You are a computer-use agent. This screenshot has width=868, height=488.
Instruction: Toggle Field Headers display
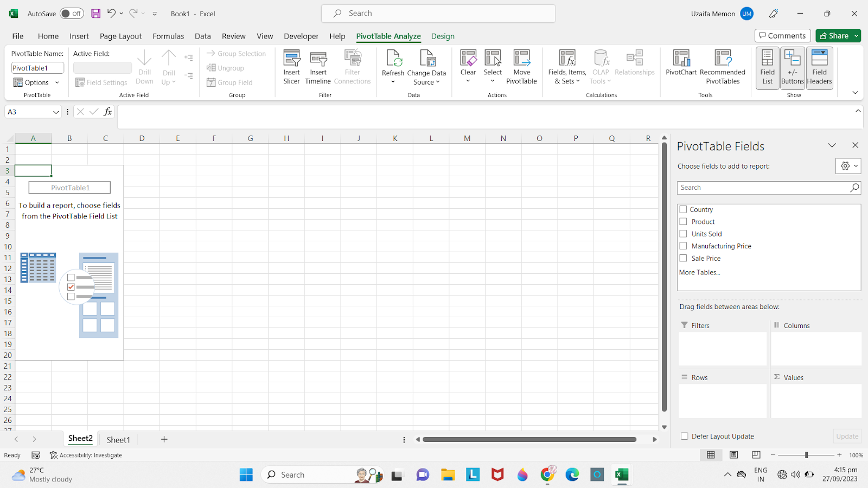click(x=819, y=68)
